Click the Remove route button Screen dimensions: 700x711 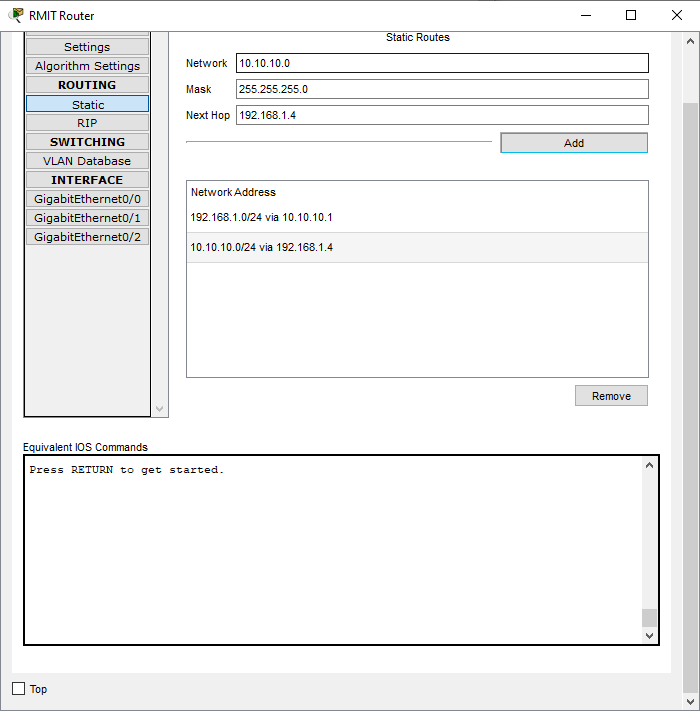tap(611, 396)
